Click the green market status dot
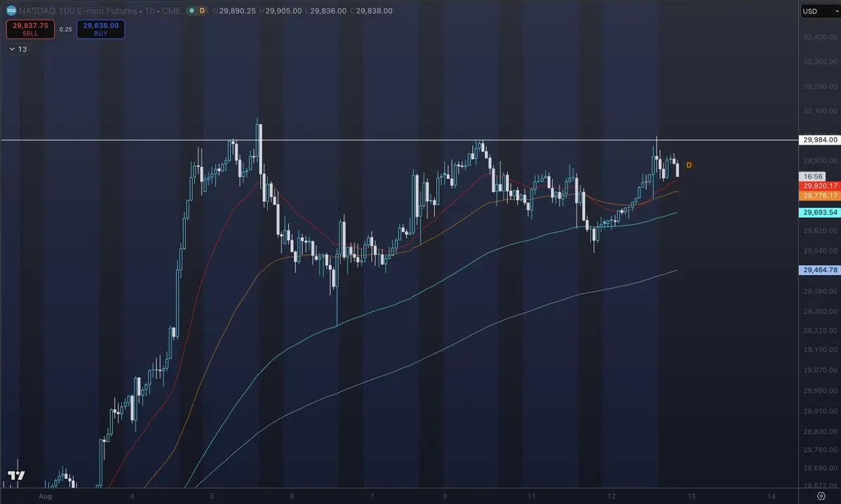The width and height of the screenshot is (841, 504). (x=191, y=11)
